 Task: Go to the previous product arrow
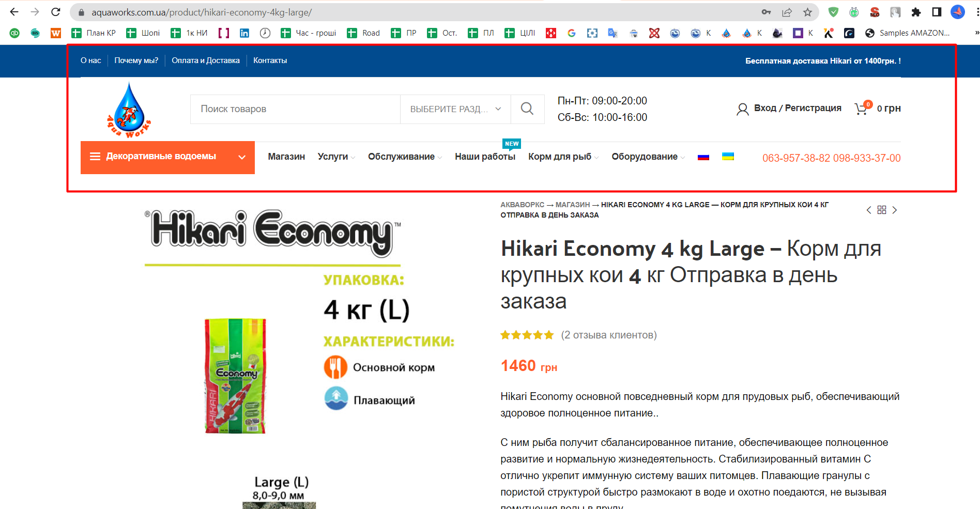869,210
